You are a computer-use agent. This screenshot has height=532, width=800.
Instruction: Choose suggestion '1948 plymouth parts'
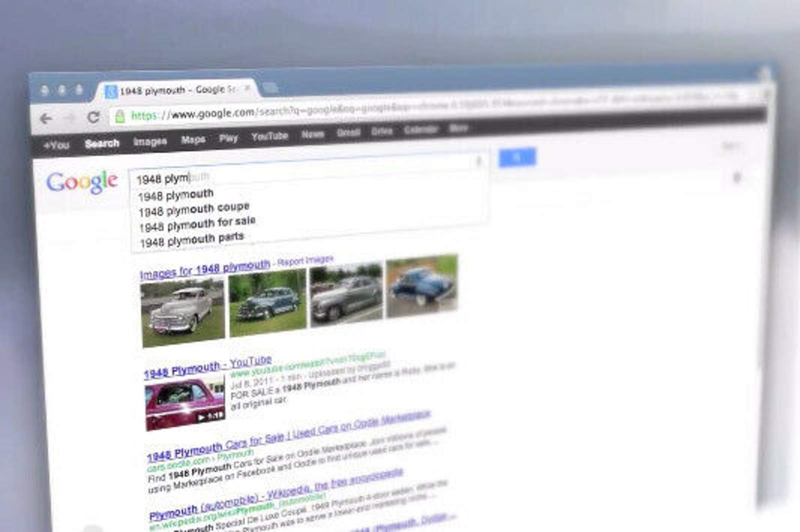click(191, 239)
